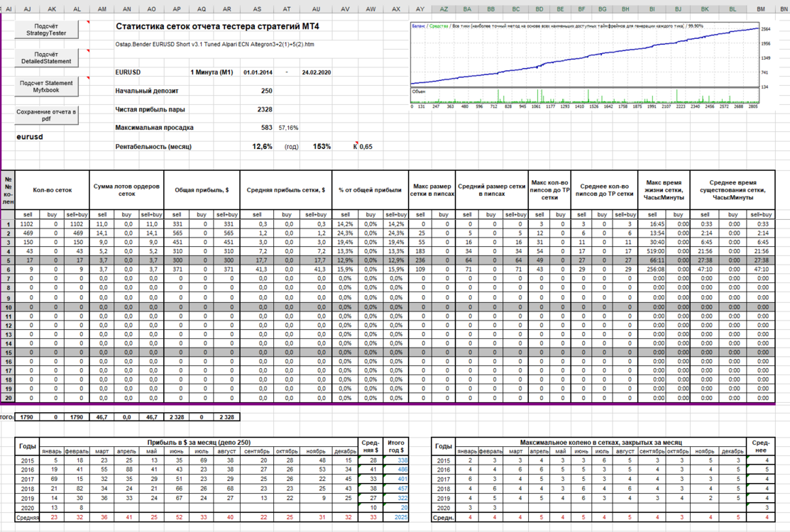Select the '% от общей прибыли' header
This screenshot has height=532, width=790.
pos(370,190)
